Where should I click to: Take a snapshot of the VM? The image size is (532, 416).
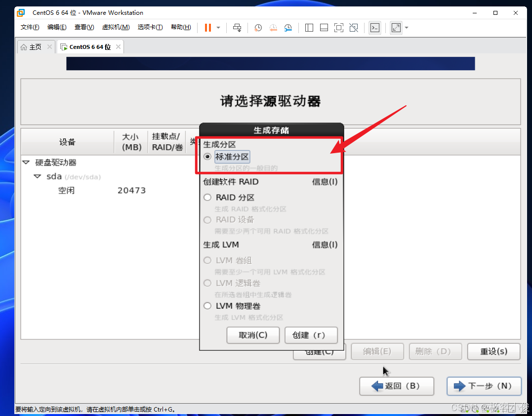(258, 28)
